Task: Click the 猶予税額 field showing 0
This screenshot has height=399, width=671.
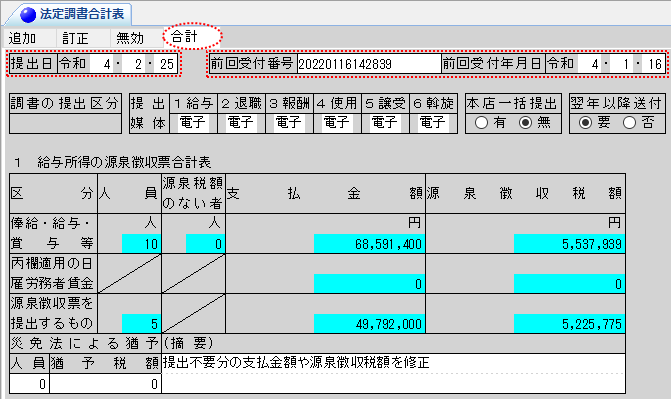Action: tap(105, 384)
